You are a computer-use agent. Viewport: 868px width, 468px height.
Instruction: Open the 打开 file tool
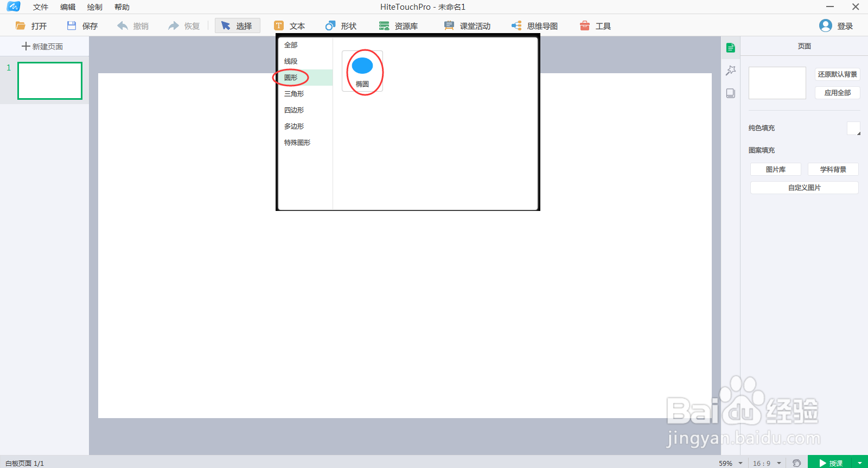point(31,26)
